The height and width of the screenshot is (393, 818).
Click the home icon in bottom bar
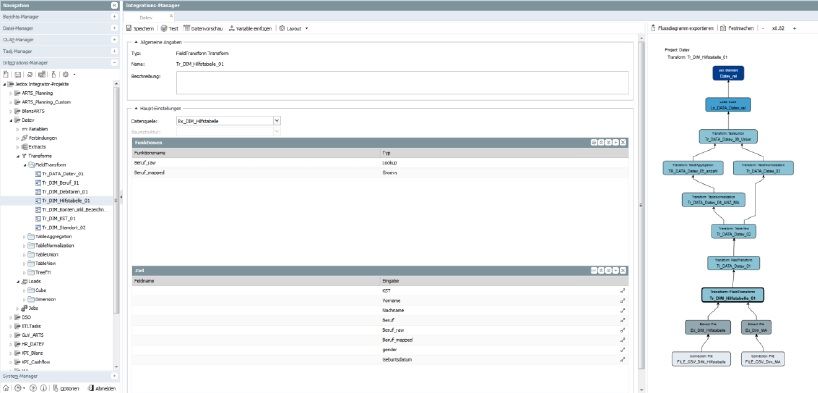(6, 388)
